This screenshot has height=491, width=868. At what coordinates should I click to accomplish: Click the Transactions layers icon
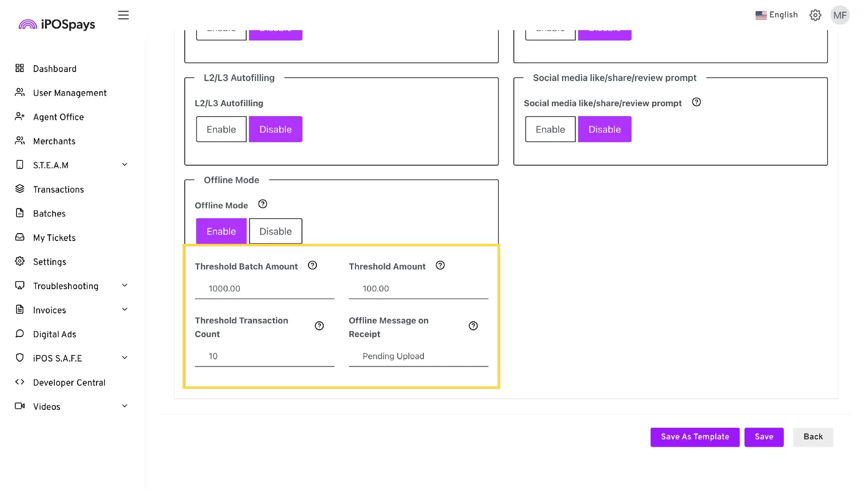click(x=20, y=189)
